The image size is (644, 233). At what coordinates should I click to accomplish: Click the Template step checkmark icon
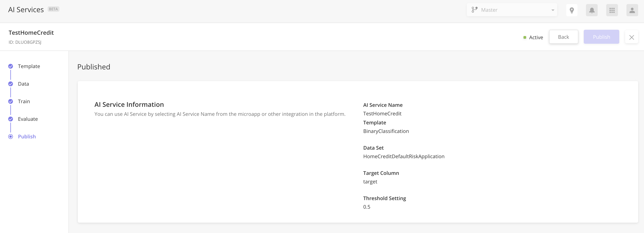coord(11,66)
